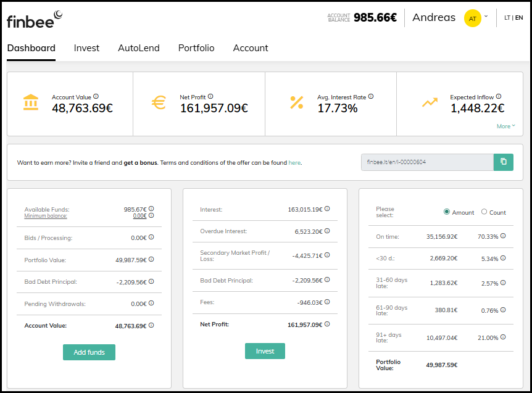The width and height of the screenshot is (532, 393).
Task: Open the Portfolio tab
Action: pyautogui.click(x=196, y=48)
